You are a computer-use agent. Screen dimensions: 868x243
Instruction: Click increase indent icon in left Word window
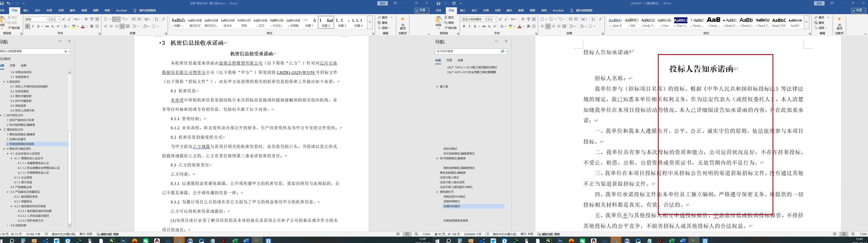[x=139, y=19]
